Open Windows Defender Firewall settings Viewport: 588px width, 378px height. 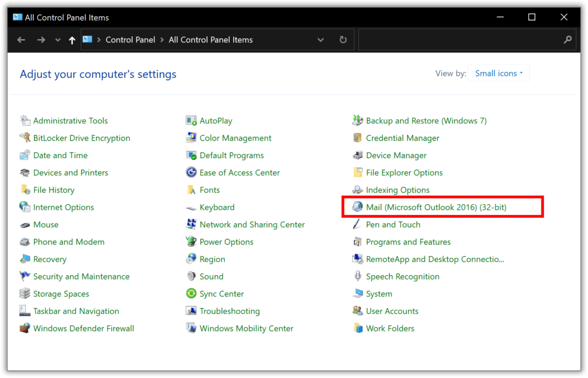[x=83, y=328]
